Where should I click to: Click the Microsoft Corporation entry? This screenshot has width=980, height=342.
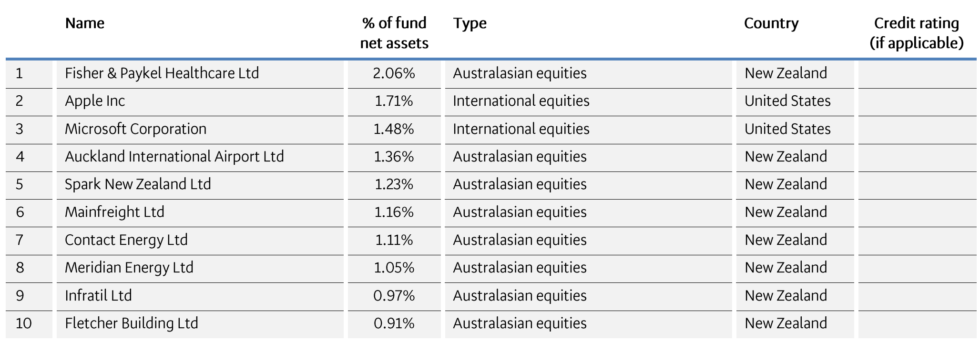(135, 129)
